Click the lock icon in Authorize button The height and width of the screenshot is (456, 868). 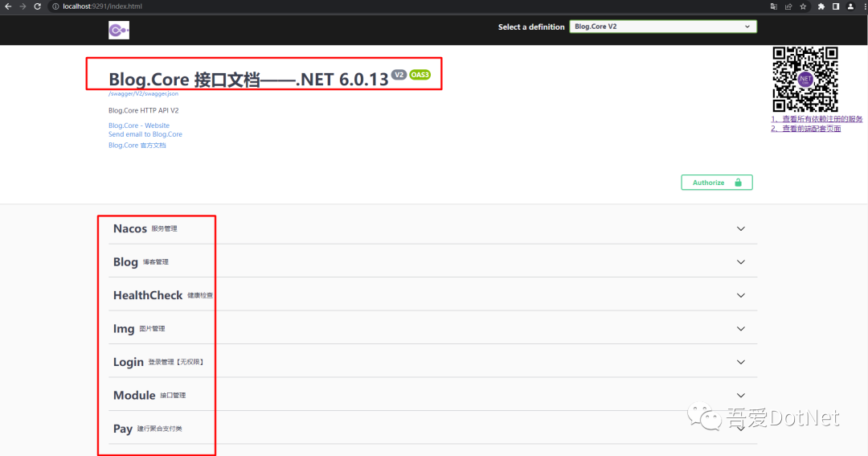pos(738,183)
